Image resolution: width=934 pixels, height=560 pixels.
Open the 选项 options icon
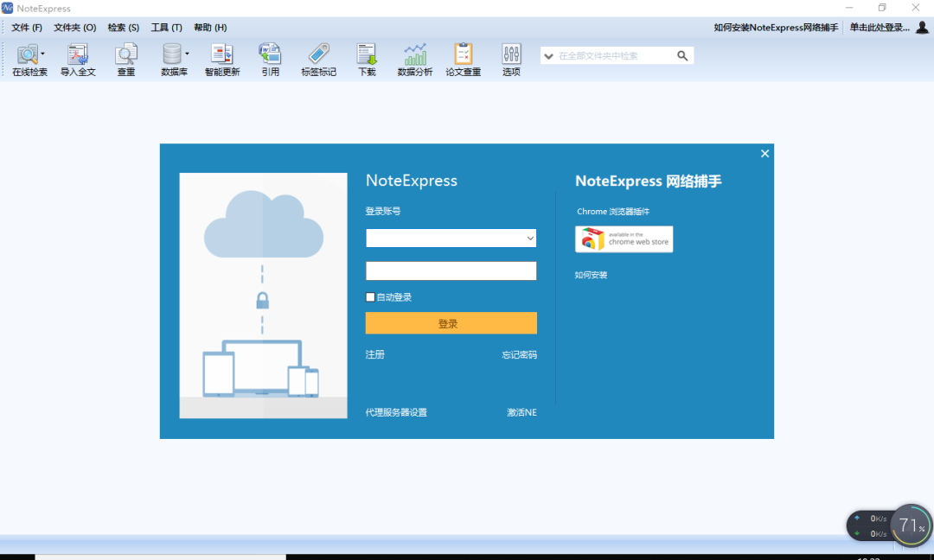coord(511,60)
